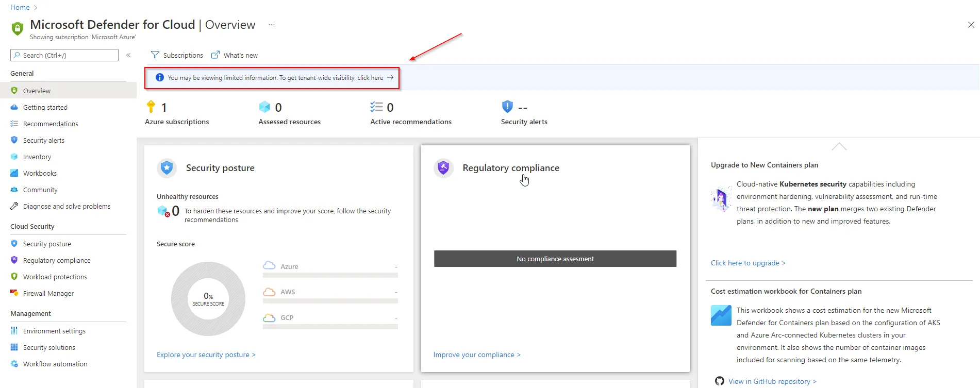Click the Click here to upgrade link
Screen dimensions: 980x388
point(748,263)
